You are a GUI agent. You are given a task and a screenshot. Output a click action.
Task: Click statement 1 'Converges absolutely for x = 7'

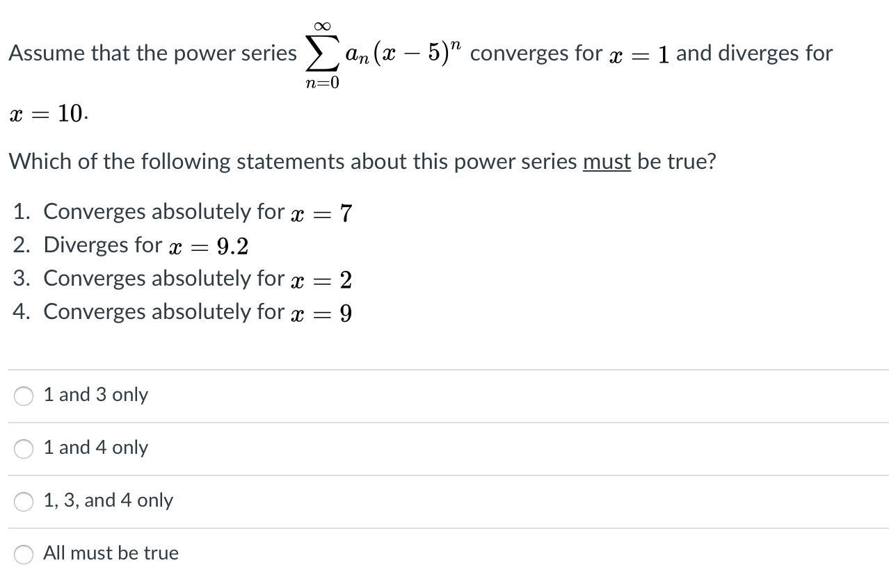[x=182, y=212]
